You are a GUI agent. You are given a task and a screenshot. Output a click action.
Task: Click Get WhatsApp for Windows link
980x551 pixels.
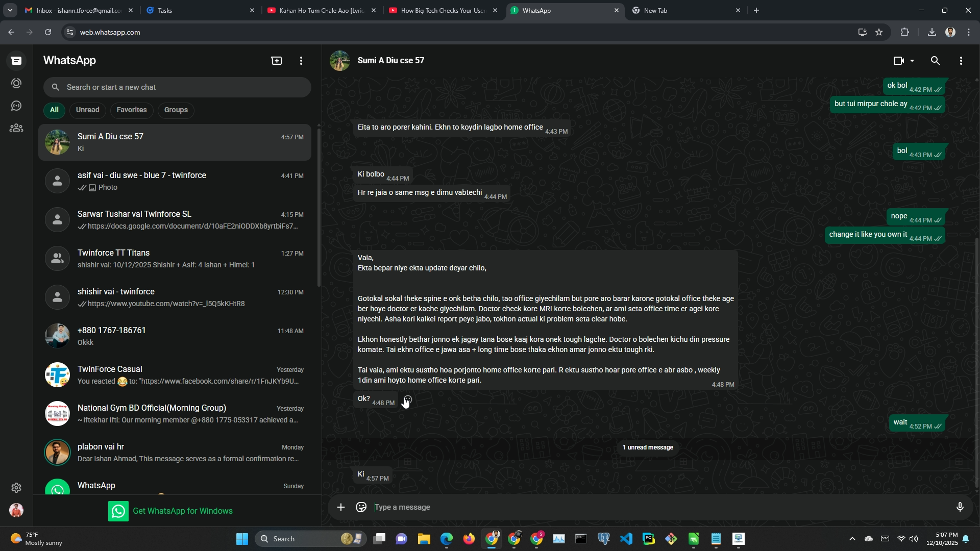coord(182,511)
